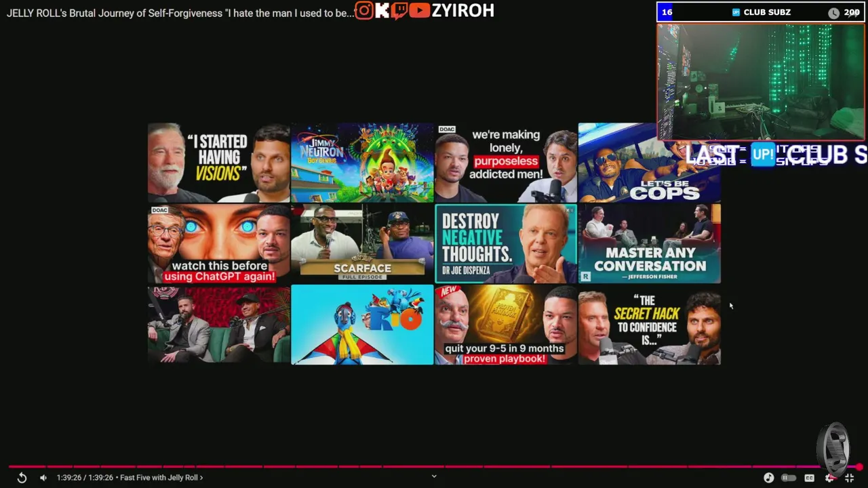Click the red progress bar scrubber handle

pos(859,466)
